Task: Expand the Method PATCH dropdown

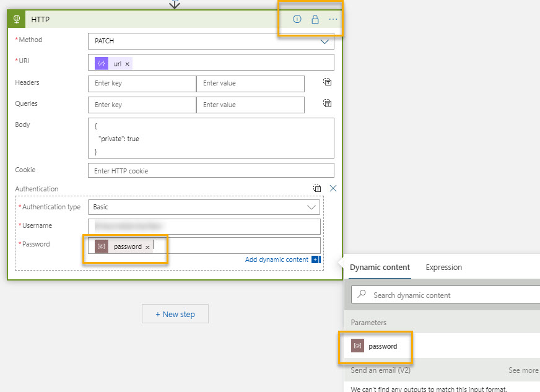Action: (324, 41)
